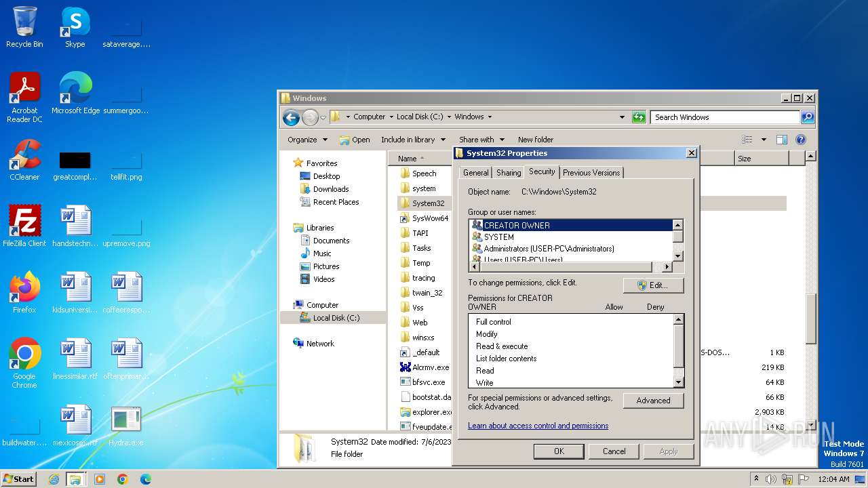This screenshot has width=868, height=488.
Task: Open Internet Explorer from the taskbar
Action: (54, 479)
